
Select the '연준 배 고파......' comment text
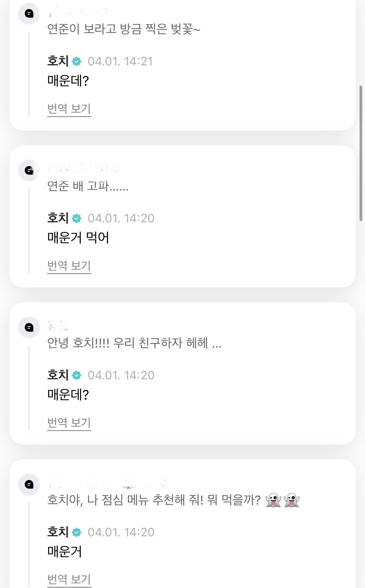(88, 187)
